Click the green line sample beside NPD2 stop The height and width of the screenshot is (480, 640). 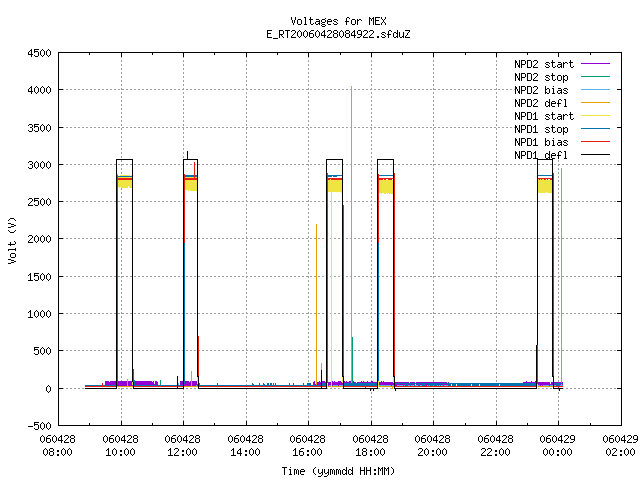(x=595, y=76)
